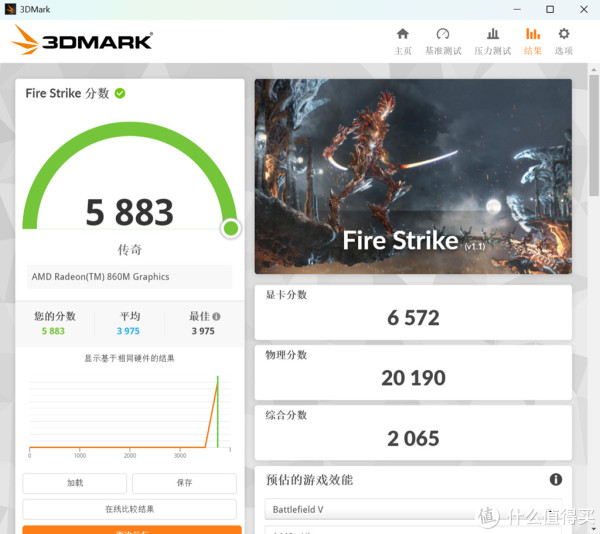The height and width of the screenshot is (534, 600).
Task: Click the physics score (物理分数) panel
Action: [x=413, y=370]
